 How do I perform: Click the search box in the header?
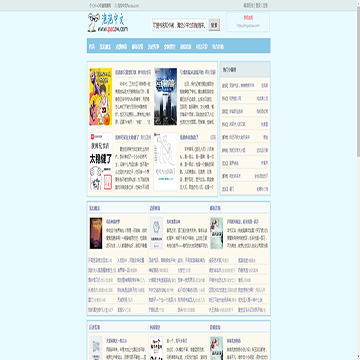pyautogui.click(x=179, y=25)
